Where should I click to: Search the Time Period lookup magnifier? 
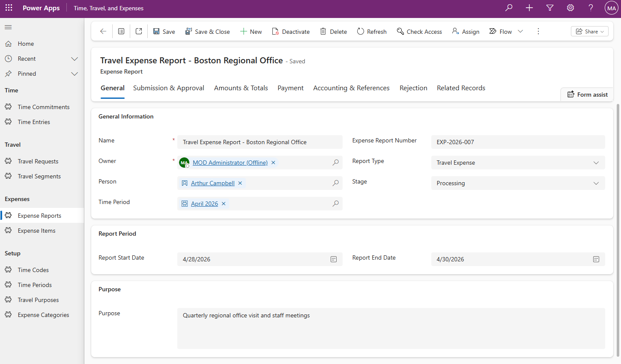[336, 204]
